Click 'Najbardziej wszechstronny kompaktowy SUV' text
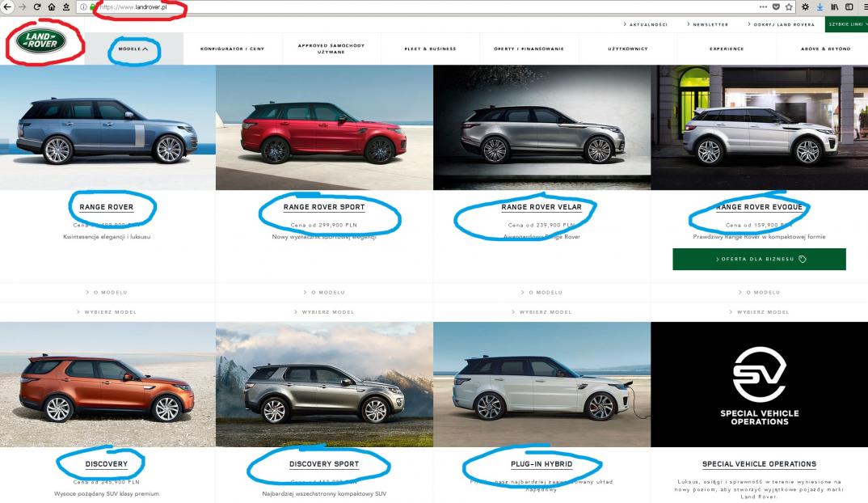 pos(324,493)
